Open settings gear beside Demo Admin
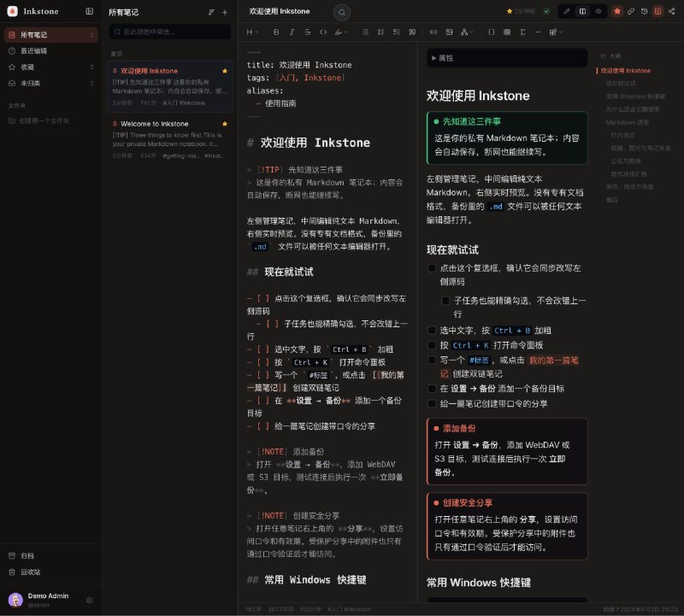This screenshot has width=684, height=616. coord(90,601)
